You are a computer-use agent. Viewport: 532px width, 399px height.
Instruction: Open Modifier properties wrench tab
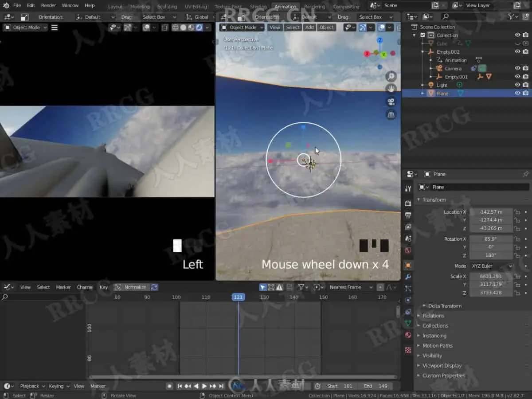[408, 277]
